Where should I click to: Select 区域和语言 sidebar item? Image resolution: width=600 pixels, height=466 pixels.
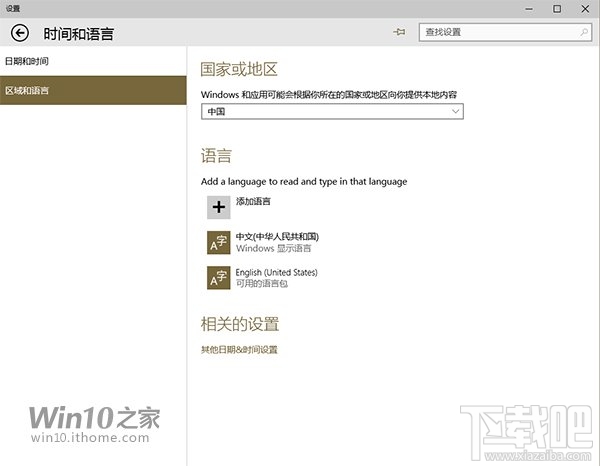click(x=93, y=90)
